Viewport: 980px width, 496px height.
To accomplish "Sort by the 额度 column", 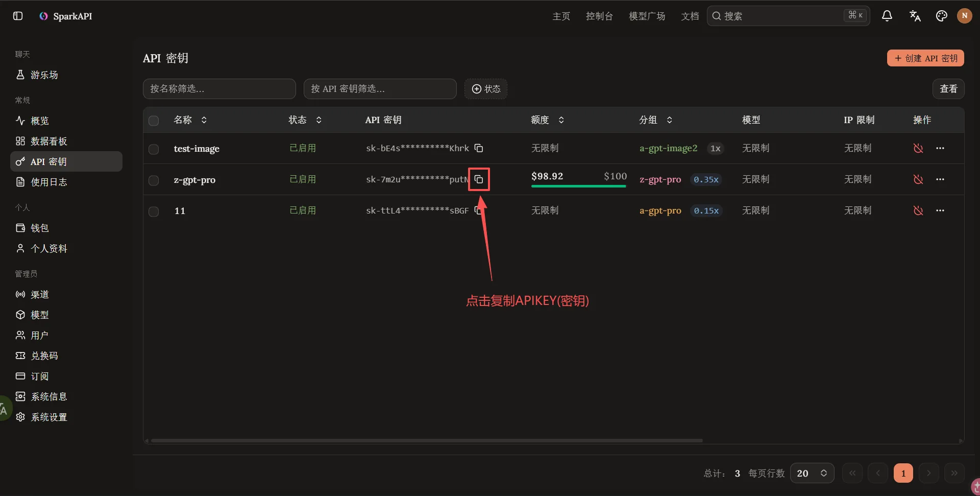I will (x=548, y=120).
